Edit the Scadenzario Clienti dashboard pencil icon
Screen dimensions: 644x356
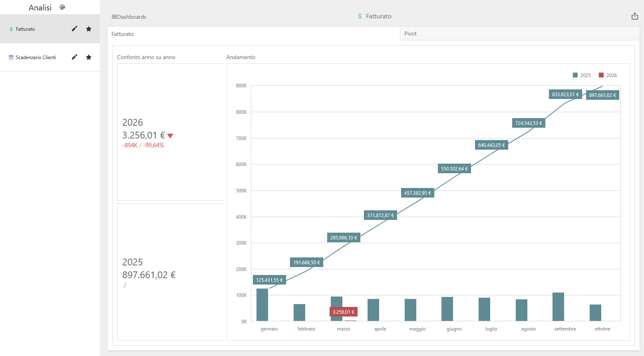74,57
